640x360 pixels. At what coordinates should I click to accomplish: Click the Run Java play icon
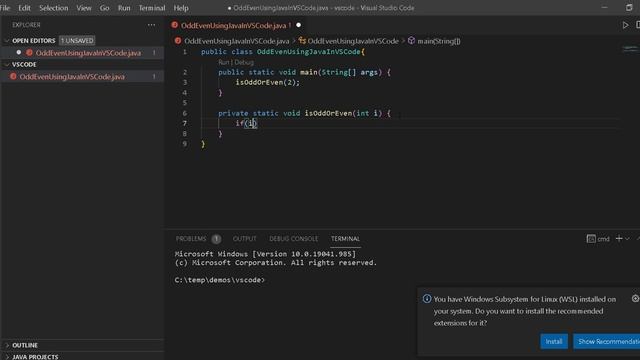625,25
